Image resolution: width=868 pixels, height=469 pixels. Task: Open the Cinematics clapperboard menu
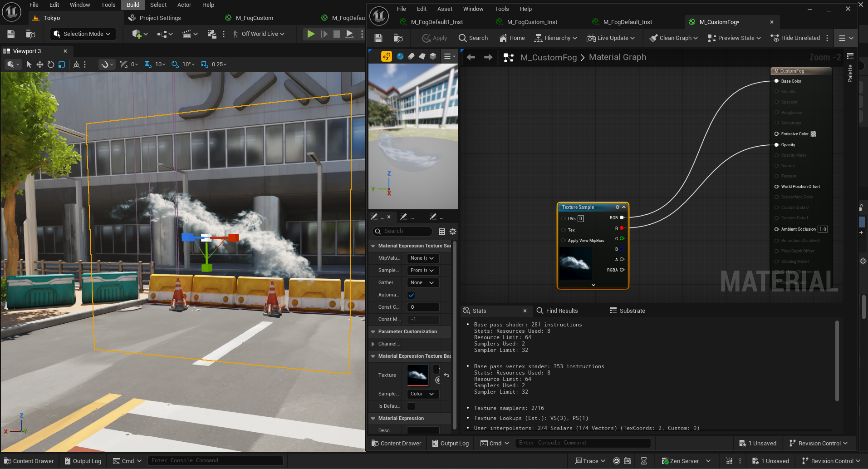[x=190, y=34]
